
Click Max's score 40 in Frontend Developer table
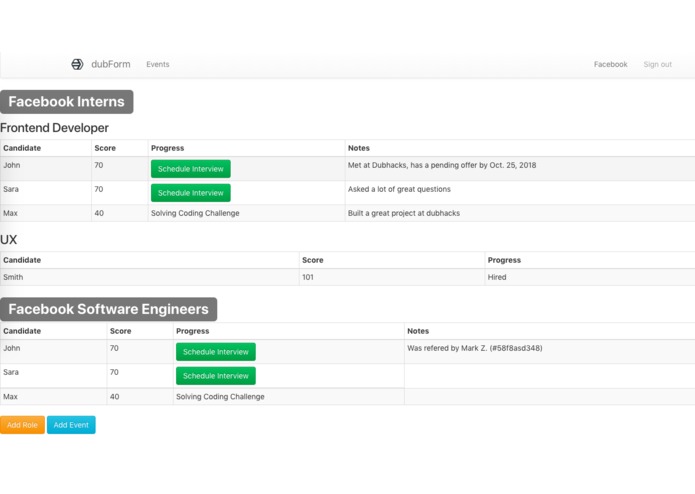[99, 213]
